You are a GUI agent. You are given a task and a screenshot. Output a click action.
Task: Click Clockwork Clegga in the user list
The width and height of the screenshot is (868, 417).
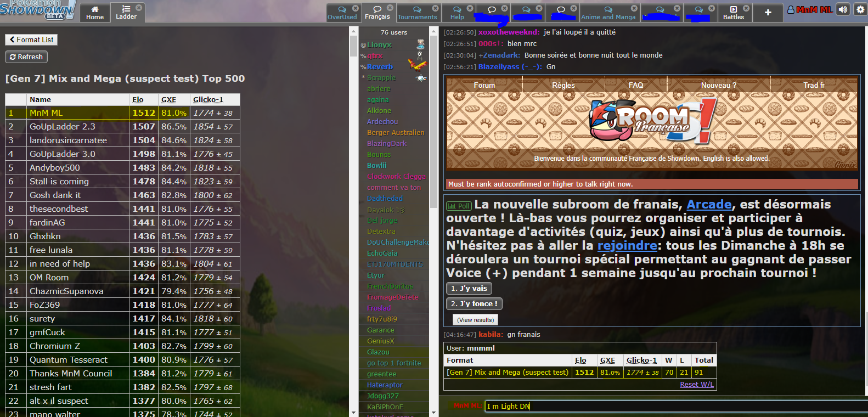click(x=396, y=177)
